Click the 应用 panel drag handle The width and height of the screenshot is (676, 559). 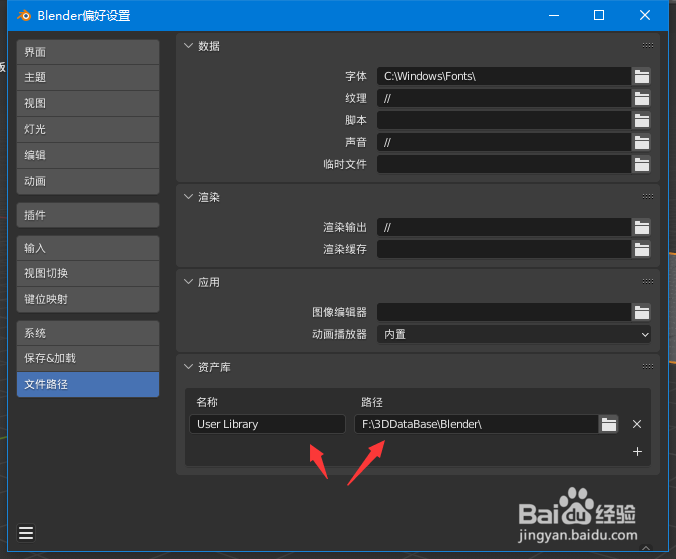coord(648,281)
